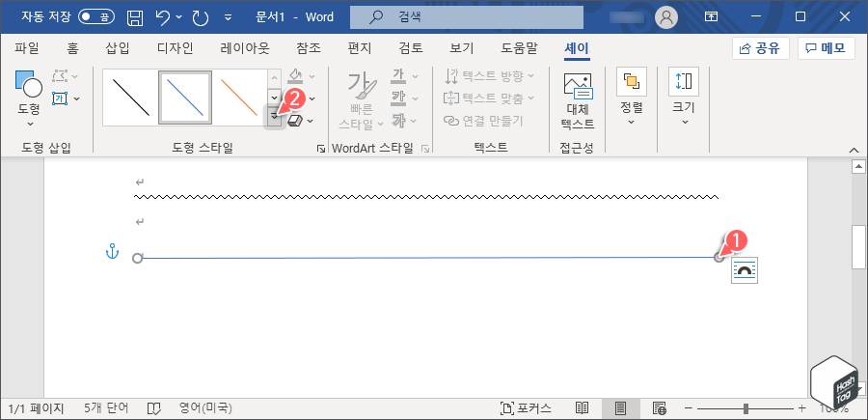This screenshot has width=868, height=420.
Task: Select the blue line shape style
Action: tap(185, 97)
